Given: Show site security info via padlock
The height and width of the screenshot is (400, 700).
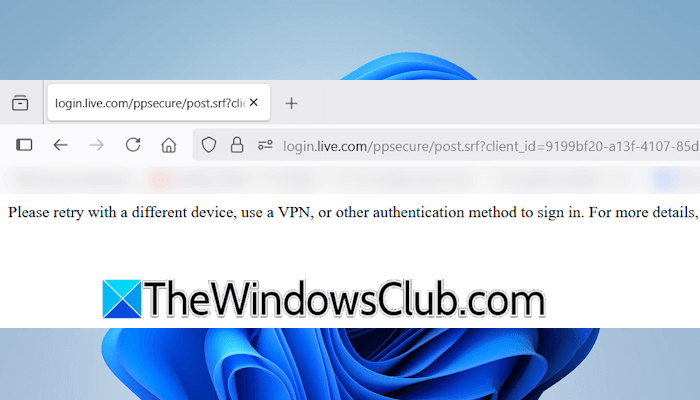Looking at the screenshot, I should [237, 145].
